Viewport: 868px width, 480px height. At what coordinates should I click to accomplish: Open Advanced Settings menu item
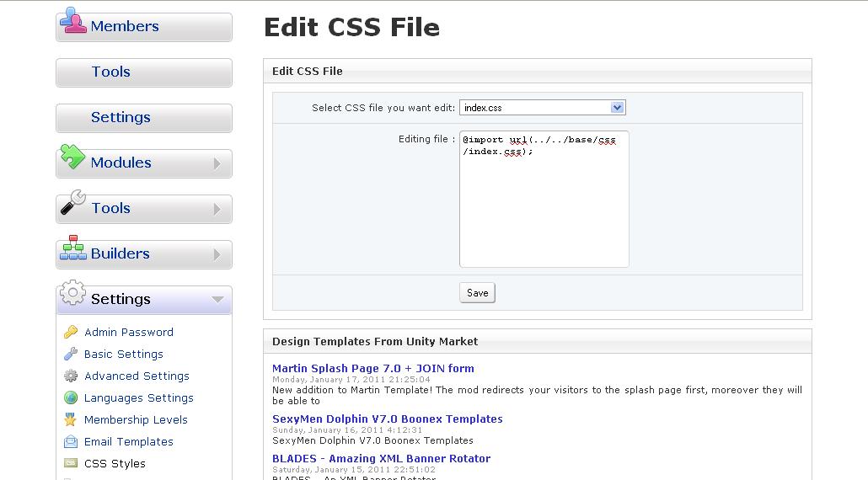point(137,376)
